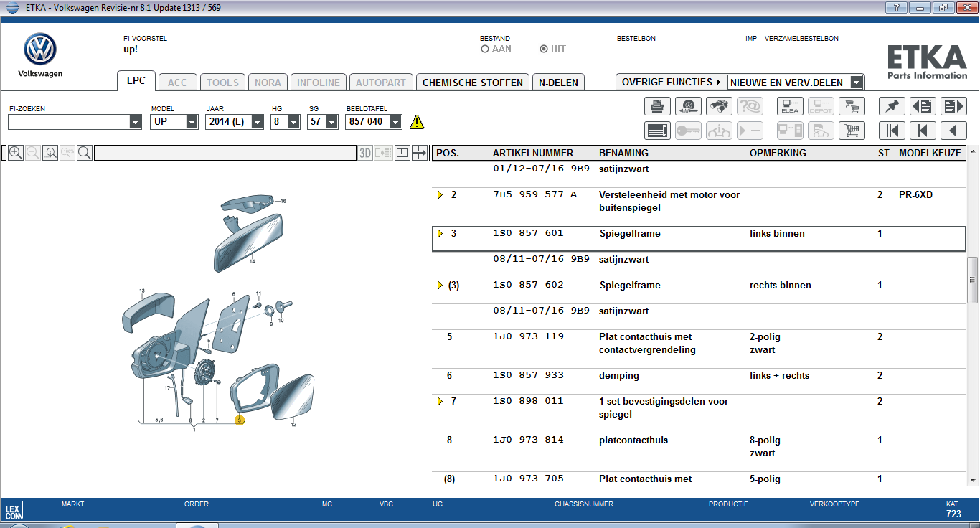Click the FI-ZOEKEN search input field
The image size is (980, 528).
click(69, 122)
